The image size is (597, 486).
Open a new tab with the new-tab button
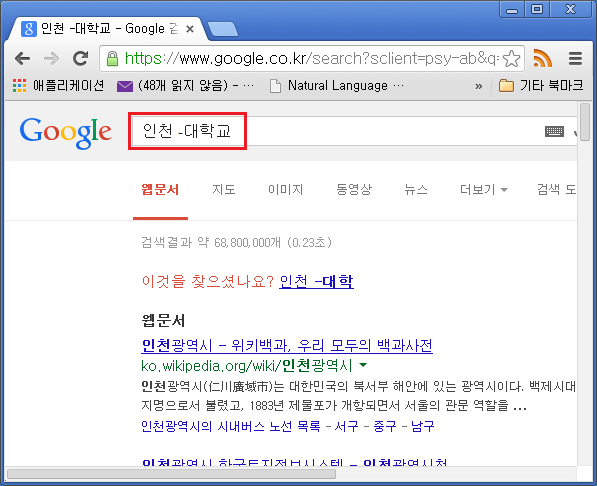click(x=223, y=29)
